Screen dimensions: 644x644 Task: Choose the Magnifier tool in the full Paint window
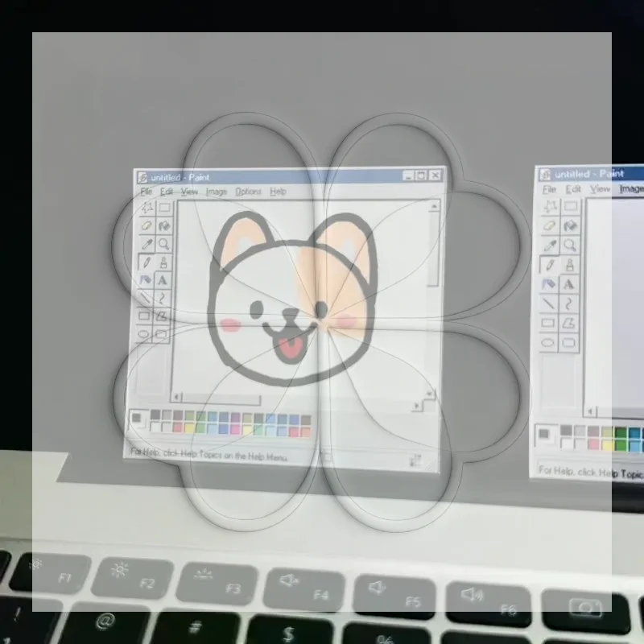point(164,244)
